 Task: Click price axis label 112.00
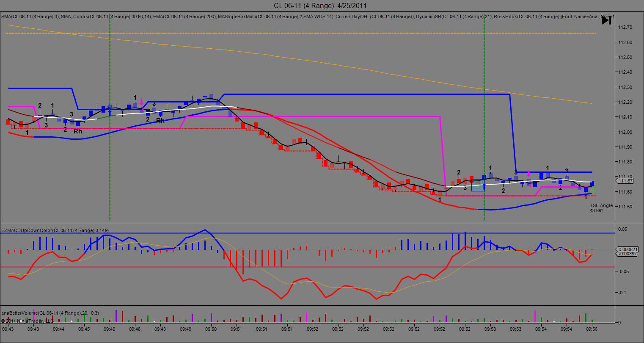pyautogui.click(x=625, y=132)
